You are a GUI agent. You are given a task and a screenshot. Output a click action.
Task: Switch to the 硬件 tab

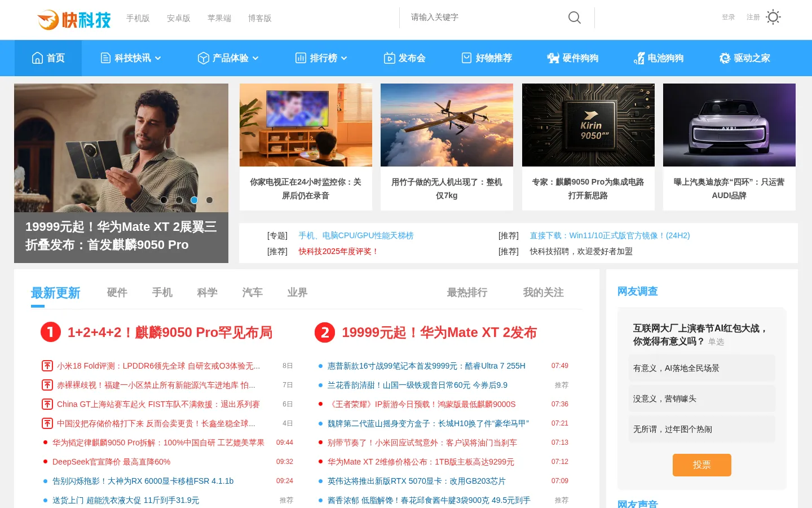pos(117,292)
